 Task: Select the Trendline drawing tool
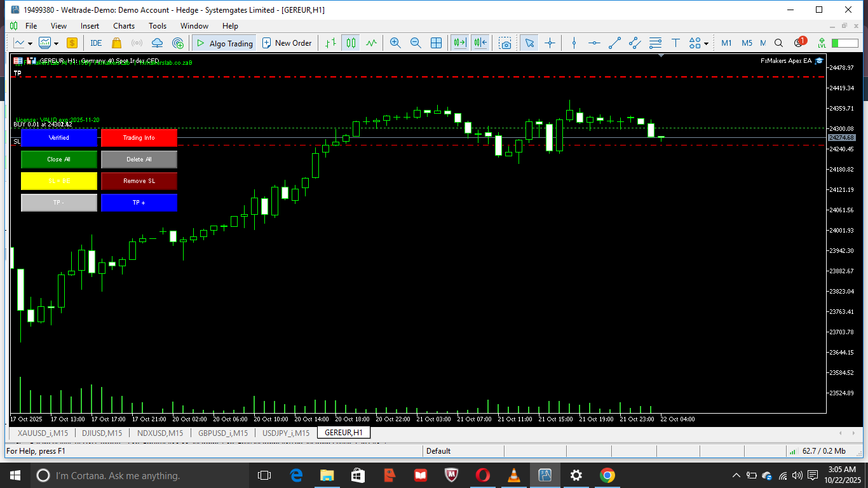(x=614, y=43)
